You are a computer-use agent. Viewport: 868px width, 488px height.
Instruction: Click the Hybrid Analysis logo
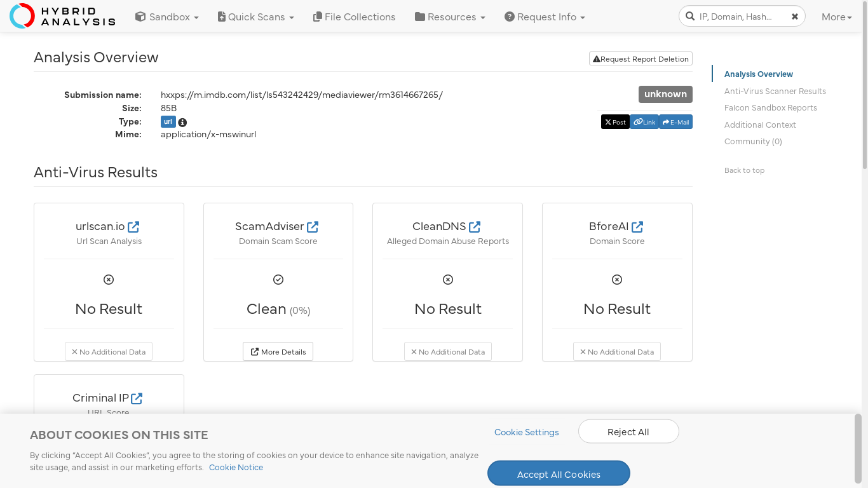click(x=62, y=16)
